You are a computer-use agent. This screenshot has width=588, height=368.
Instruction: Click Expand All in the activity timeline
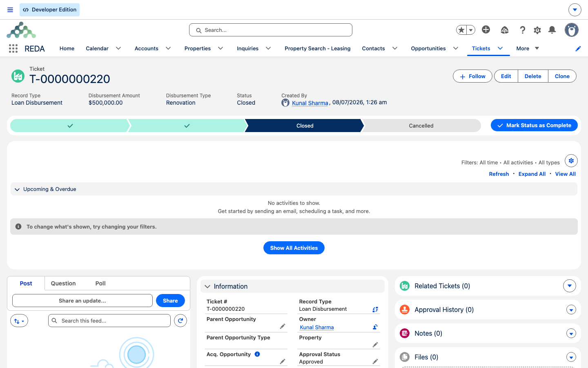(x=532, y=174)
